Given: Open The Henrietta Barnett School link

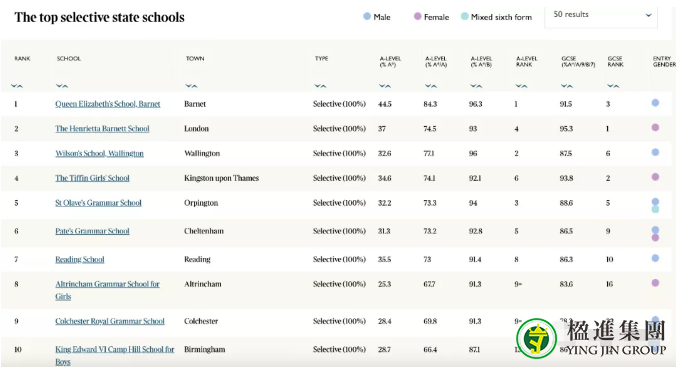Looking at the screenshot, I should pyautogui.click(x=102, y=128).
